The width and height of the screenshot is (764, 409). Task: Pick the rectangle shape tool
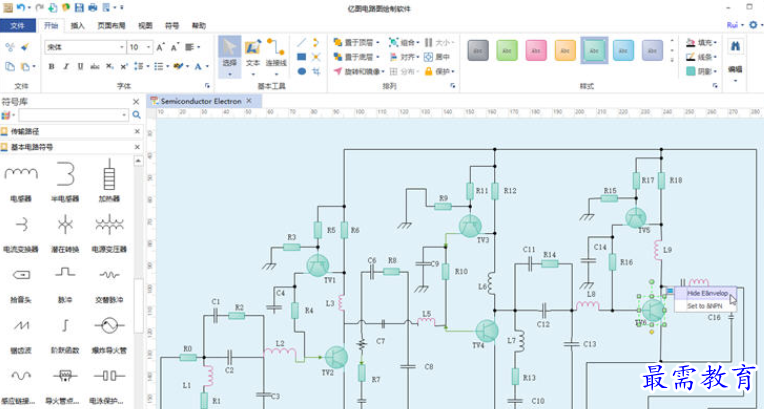(x=302, y=57)
